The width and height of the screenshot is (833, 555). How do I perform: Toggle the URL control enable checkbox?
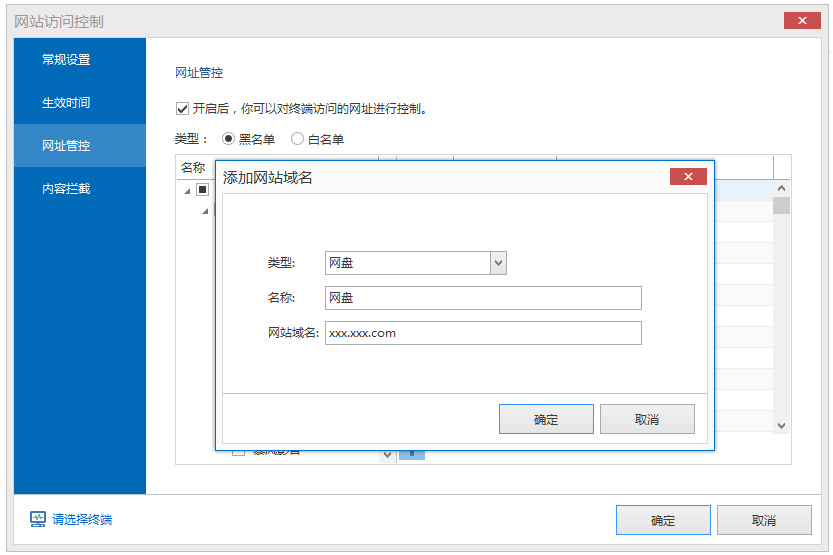(x=182, y=108)
